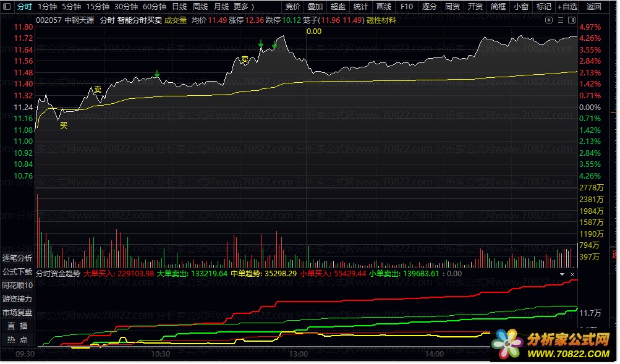Image resolution: width=620 pixels, height=364 pixels.
Task: Add stock with +自选 button
Action: pyautogui.click(x=567, y=7)
